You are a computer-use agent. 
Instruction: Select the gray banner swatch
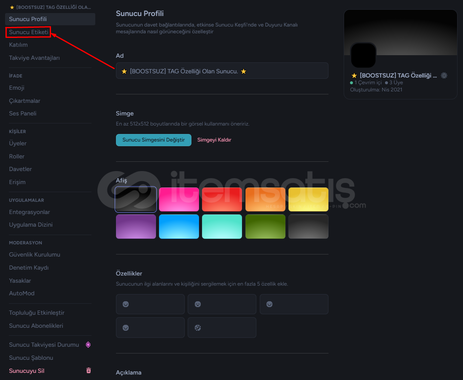click(308, 227)
